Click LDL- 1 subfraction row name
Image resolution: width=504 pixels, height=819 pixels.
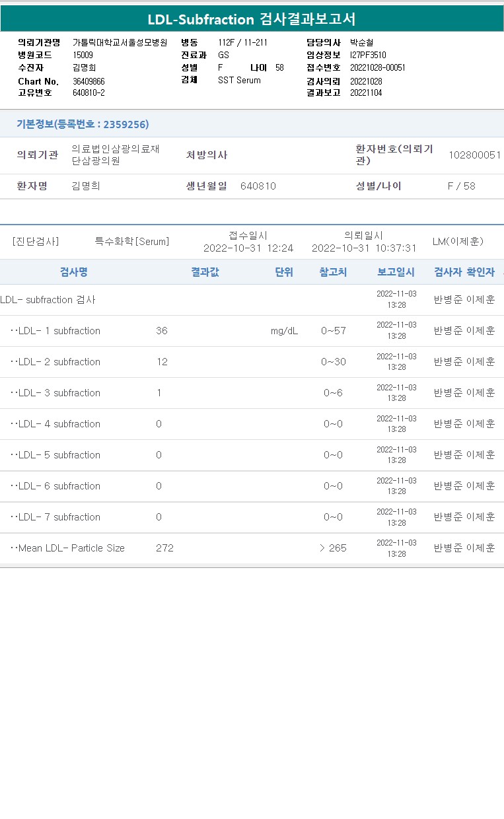[55, 331]
